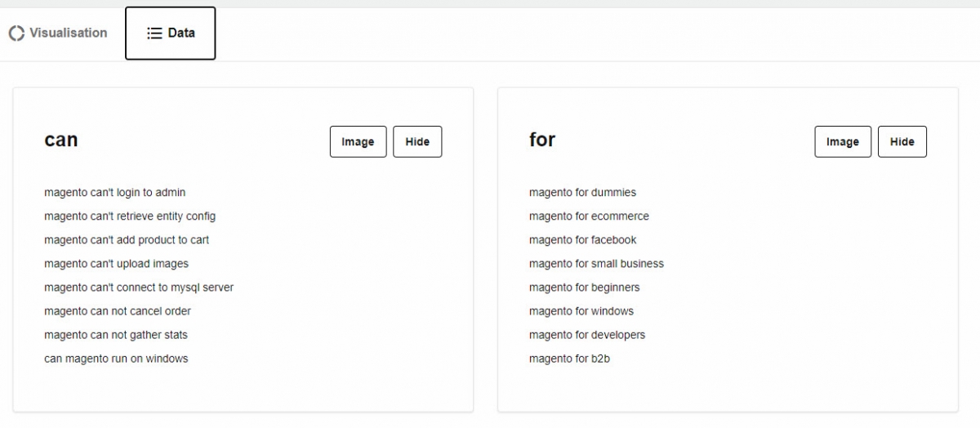Viewport: 980px width, 428px height.
Task: Download image for the 'can' card
Action: 358,141
